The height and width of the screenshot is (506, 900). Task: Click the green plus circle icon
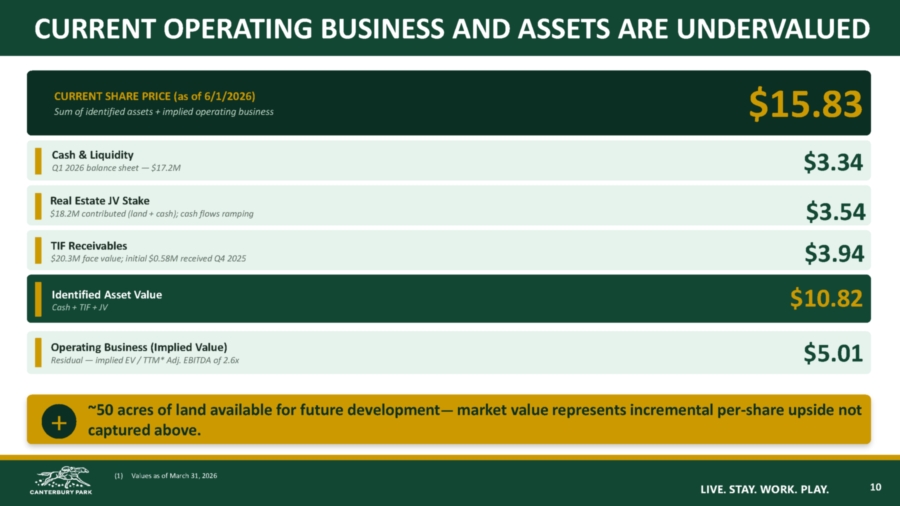tap(59, 422)
